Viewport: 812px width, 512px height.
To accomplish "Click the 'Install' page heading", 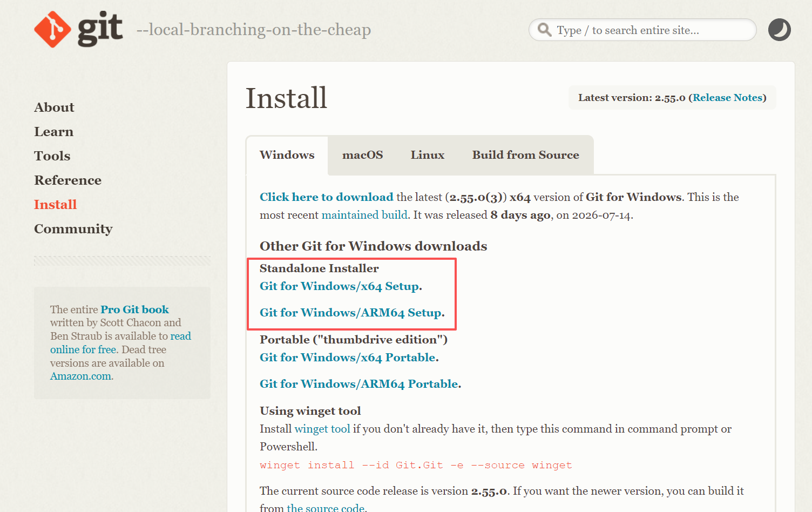I will [286, 98].
